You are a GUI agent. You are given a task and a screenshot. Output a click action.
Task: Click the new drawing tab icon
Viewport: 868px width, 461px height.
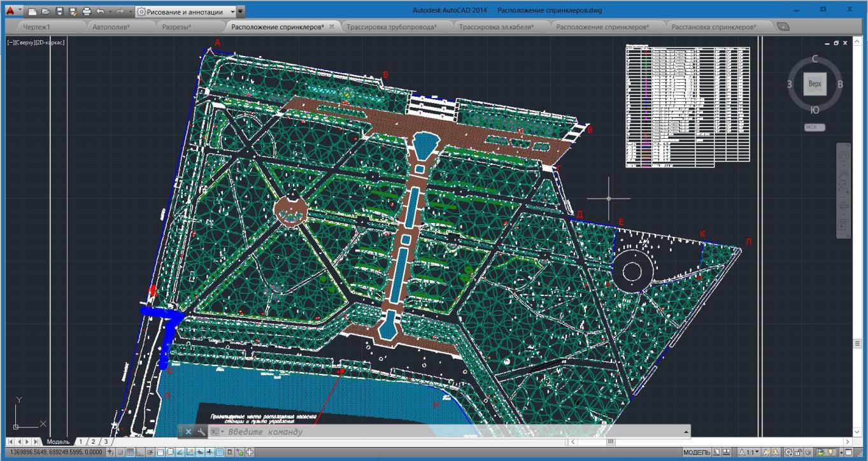coord(783,27)
